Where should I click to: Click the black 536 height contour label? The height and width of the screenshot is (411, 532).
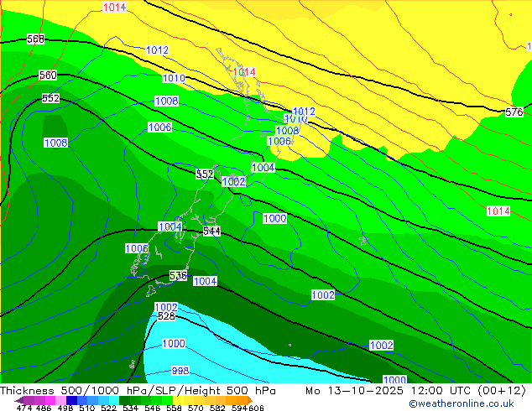pyautogui.click(x=178, y=275)
